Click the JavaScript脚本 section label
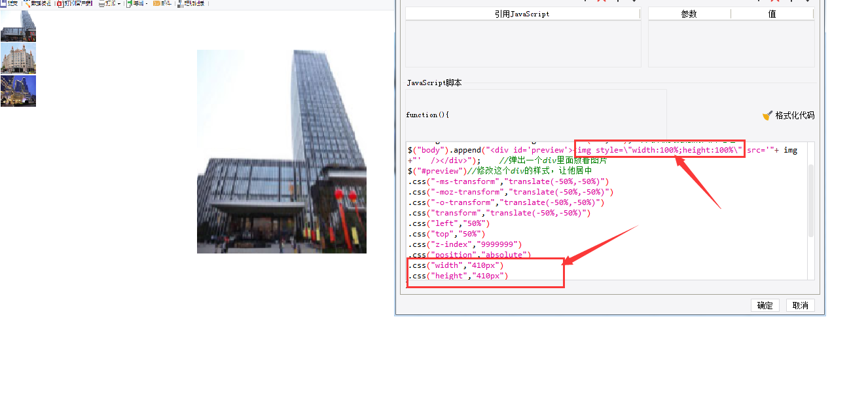Image resolution: width=868 pixels, height=393 pixels. [435, 83]
